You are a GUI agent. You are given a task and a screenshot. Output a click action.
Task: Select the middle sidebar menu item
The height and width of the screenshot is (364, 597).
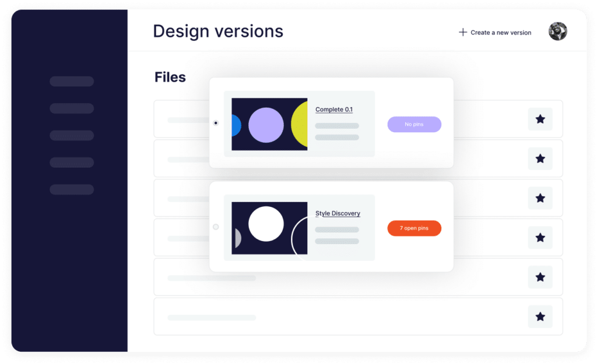72,136
